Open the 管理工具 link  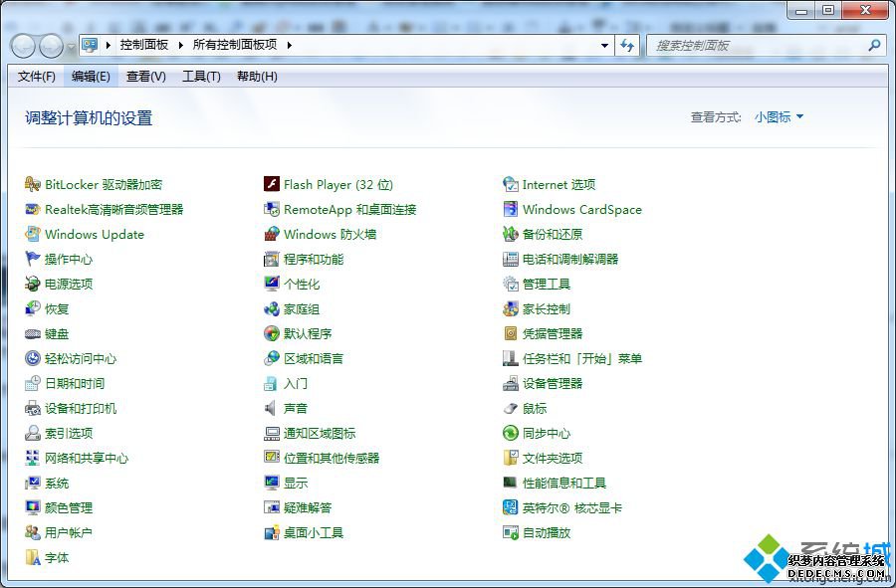(547, 284)
